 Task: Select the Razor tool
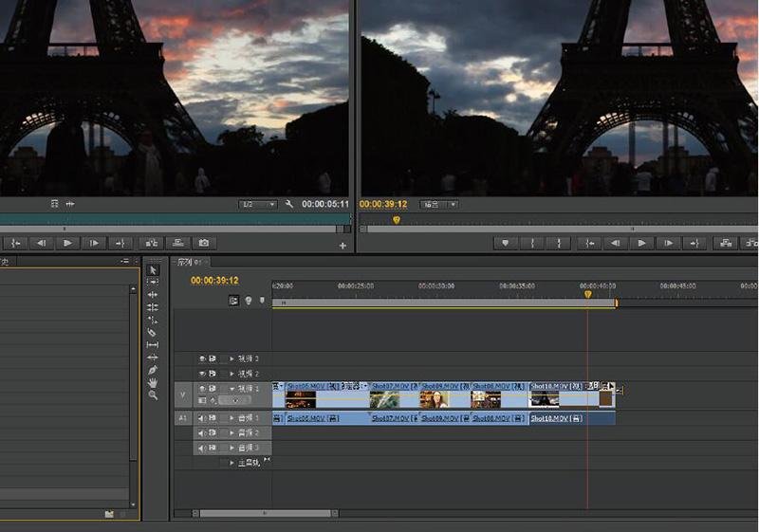153,333
